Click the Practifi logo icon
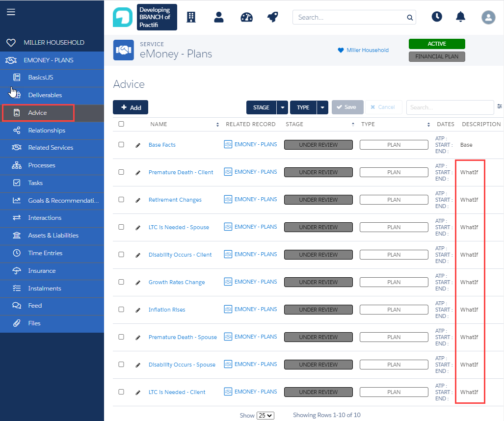This screenshot has width=504, height=421. click(123, 17)
